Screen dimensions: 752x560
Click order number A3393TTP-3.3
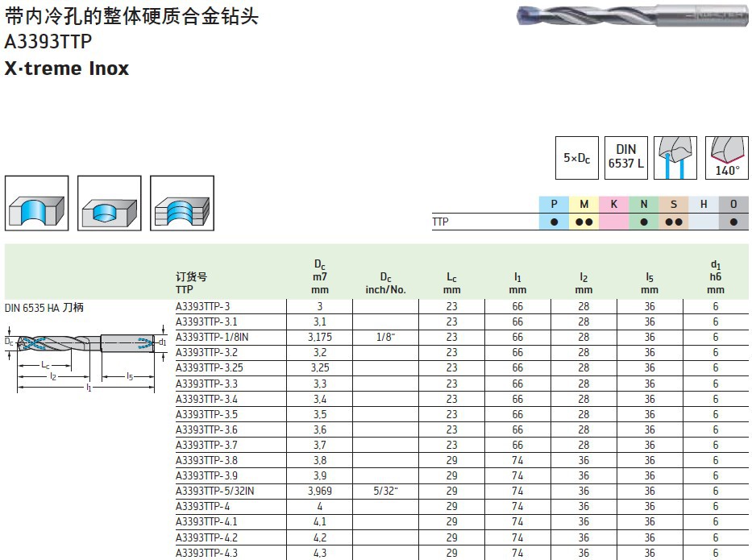[206, 384]
